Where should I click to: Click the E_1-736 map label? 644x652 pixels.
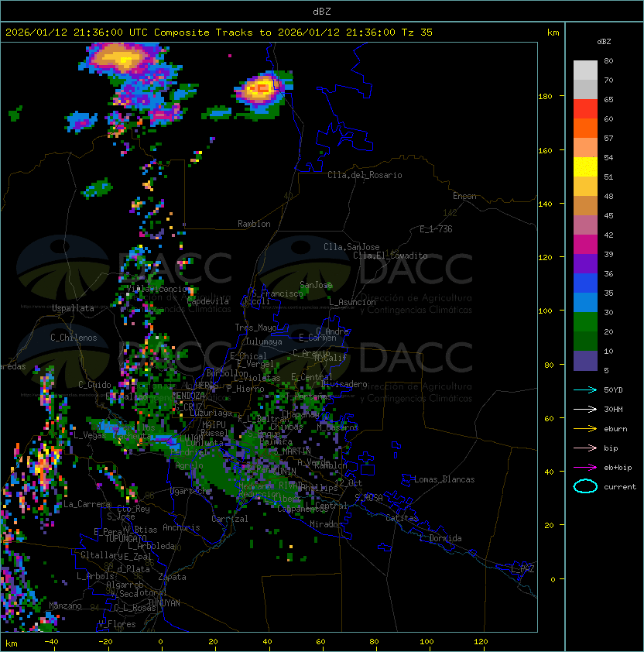tap(436, 229)
